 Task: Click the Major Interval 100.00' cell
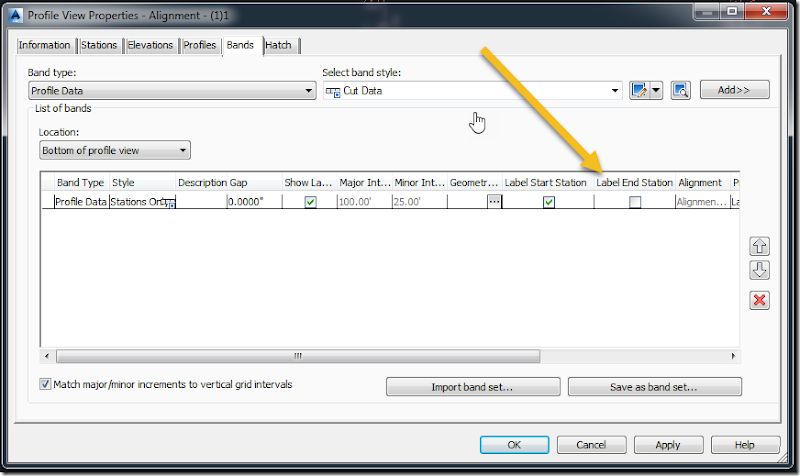point(364,202)
